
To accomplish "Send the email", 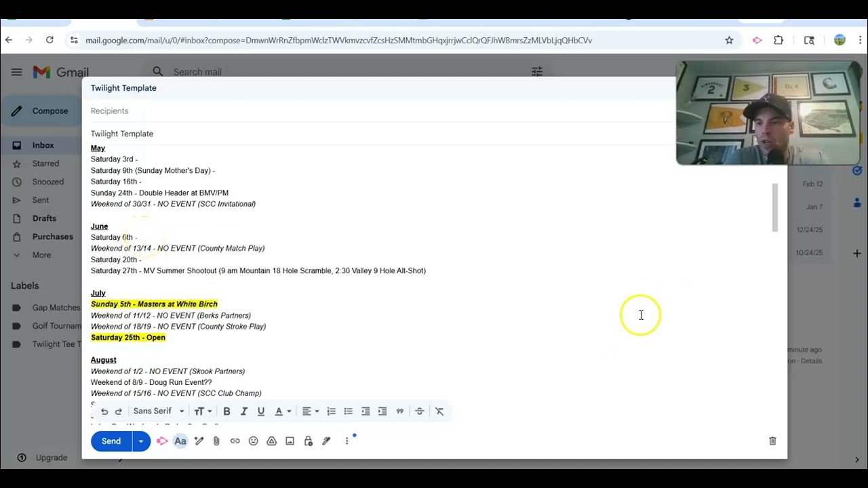I will coord(111,441).
